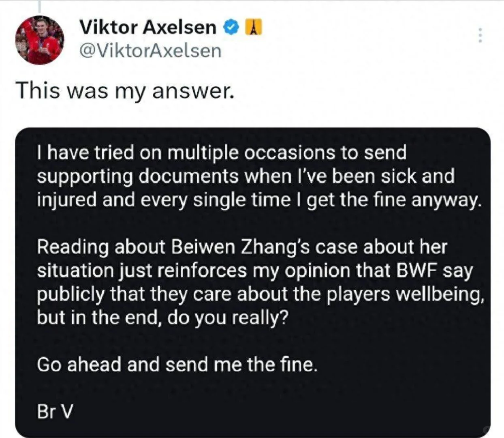This screenshot has height=438, width=504.
Task: Open the three-dot more options menu
Action: [x=480, y=35]
